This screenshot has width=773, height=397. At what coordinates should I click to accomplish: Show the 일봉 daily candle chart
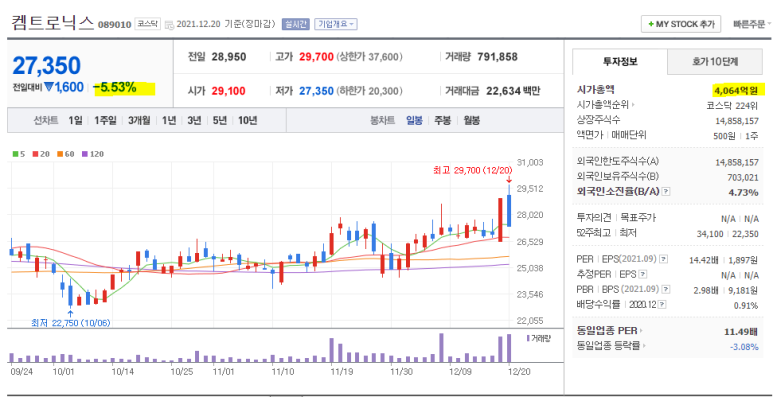tap(414, 120)
